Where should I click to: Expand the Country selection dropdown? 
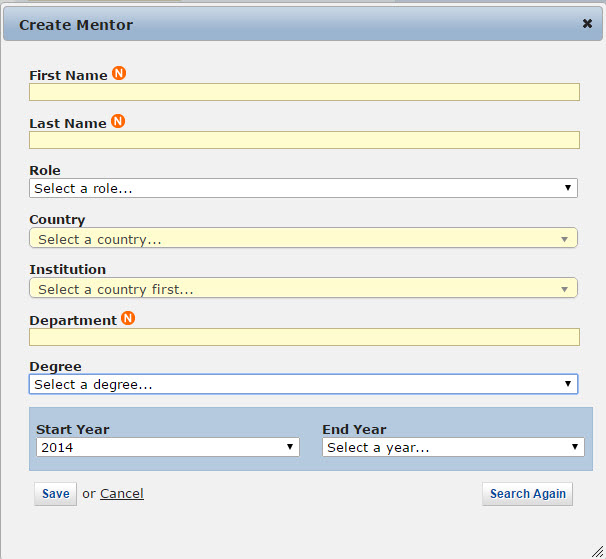[300, 239]
